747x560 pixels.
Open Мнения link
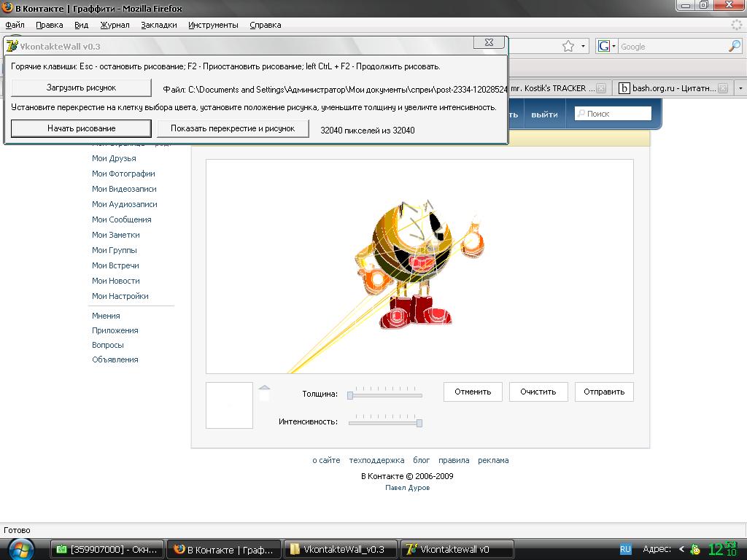106,316
